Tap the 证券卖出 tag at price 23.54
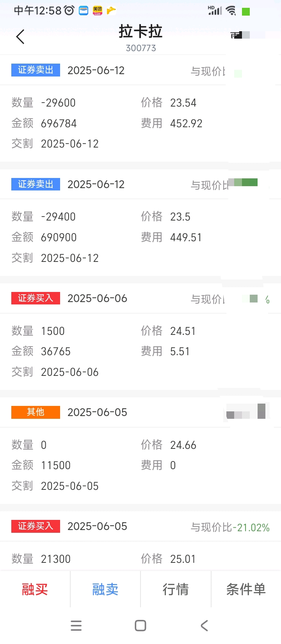 [36, 70]
